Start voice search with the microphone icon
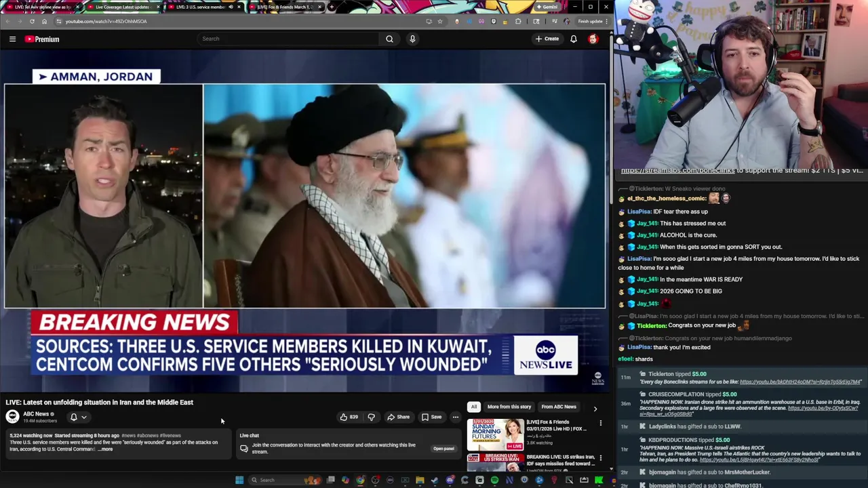 tap(412, 39)
